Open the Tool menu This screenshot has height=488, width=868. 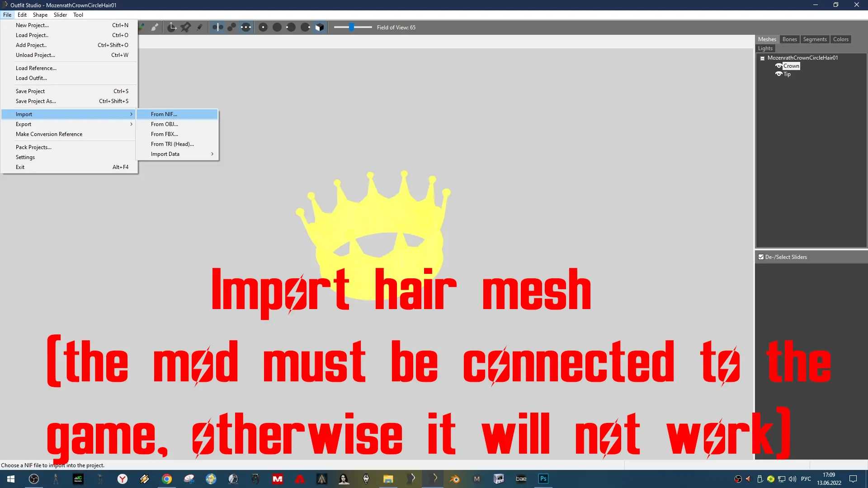click(78, 15)
